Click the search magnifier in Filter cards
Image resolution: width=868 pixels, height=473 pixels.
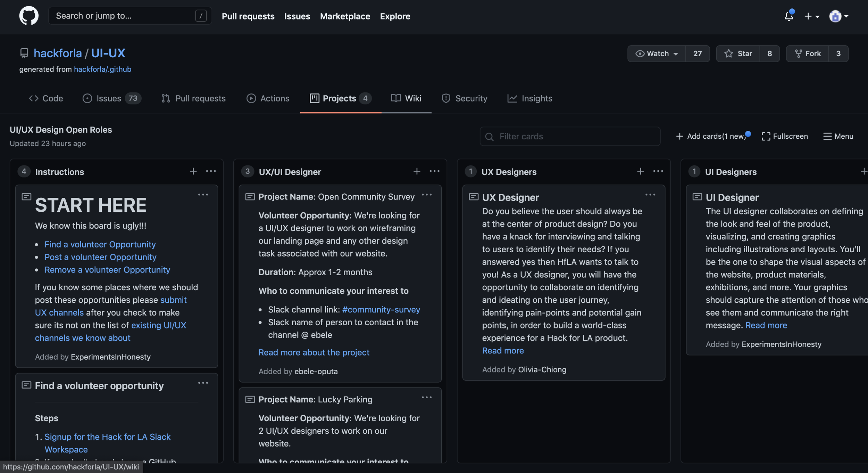(x=489, y=137)
